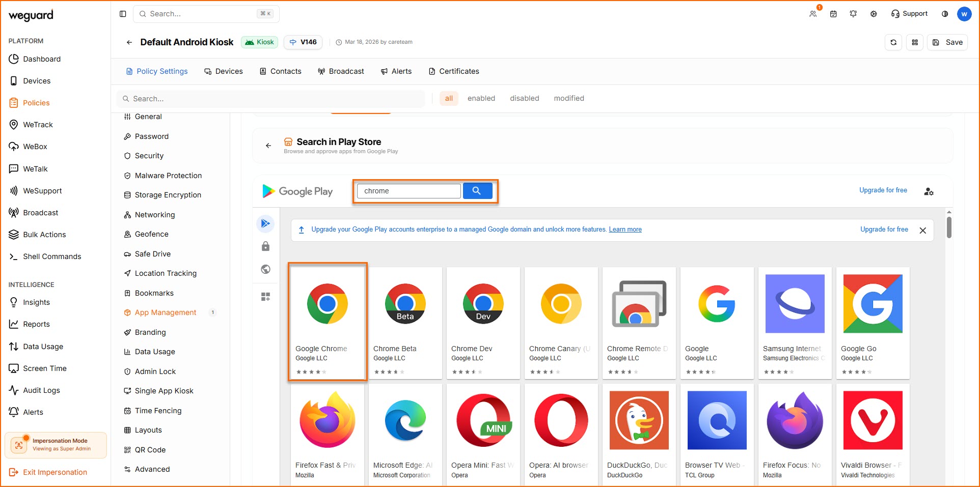
Task: Switch to the Devices tab
Action: 224,71
